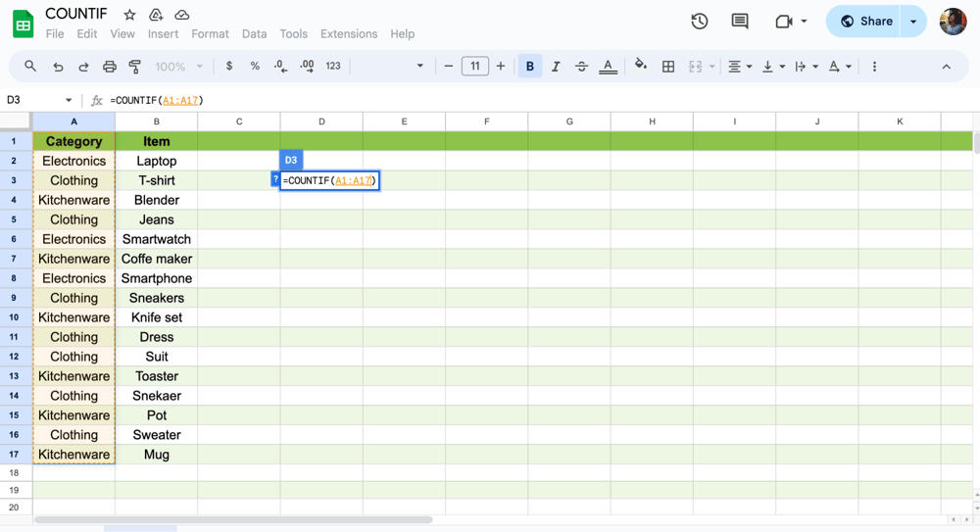980x532 pixels.
Task: Click the undo arrow icon
Action: [x=58, y=67]
